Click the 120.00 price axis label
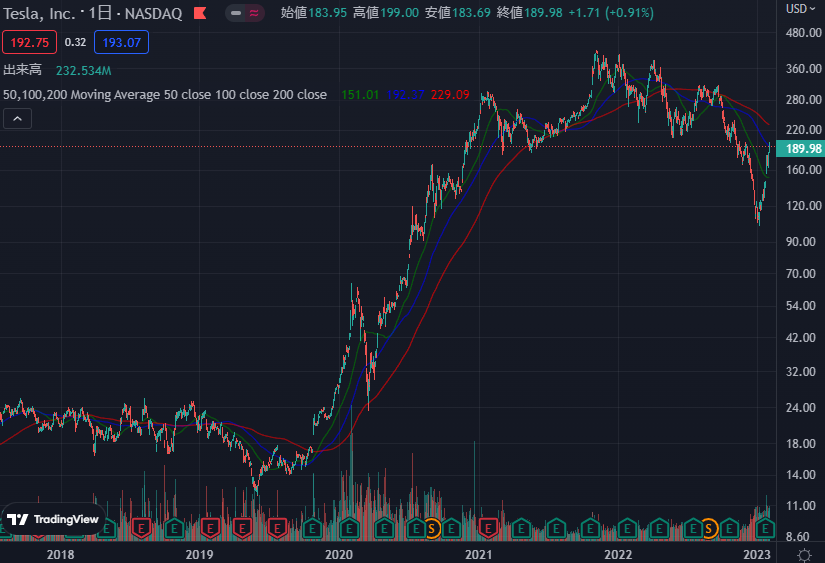825x563 pixels. click(803, 206)
